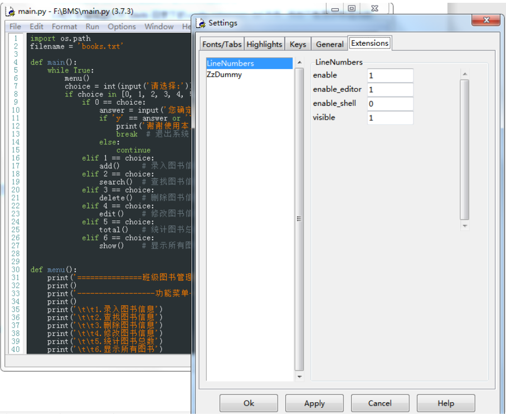Screen dimensions: 506x420
Task: Click the enable value field
Action: (x=390, y=76)
